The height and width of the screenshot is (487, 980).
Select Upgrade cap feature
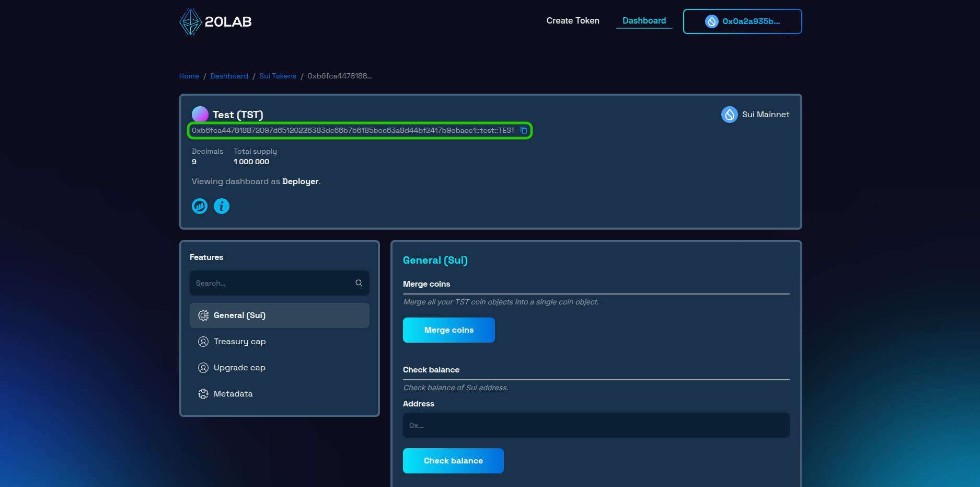click(x=280, y=368)
